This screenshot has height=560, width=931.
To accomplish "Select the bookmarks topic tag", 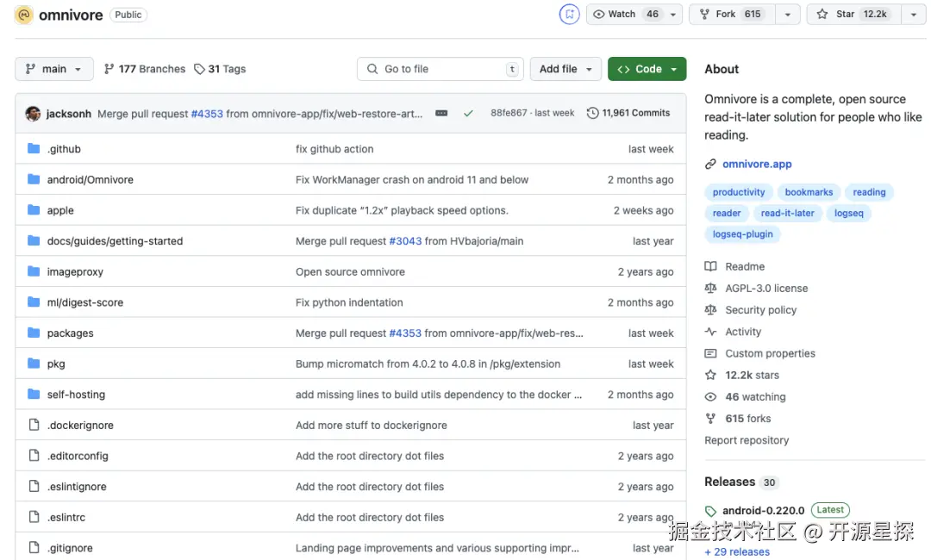I will pyautogui.click(x=809, y=192).
